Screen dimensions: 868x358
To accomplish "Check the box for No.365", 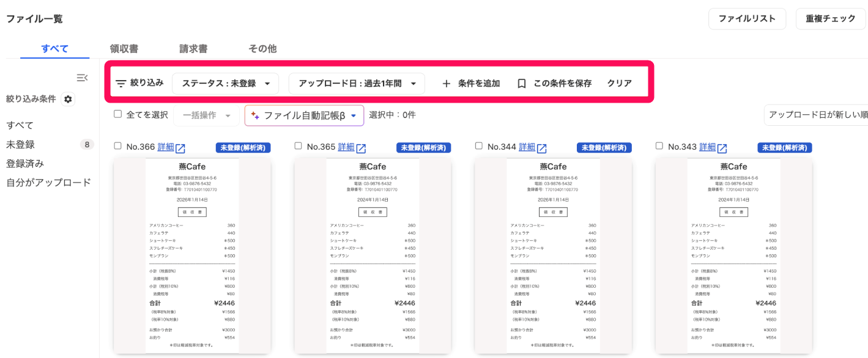I will (299, 146).
